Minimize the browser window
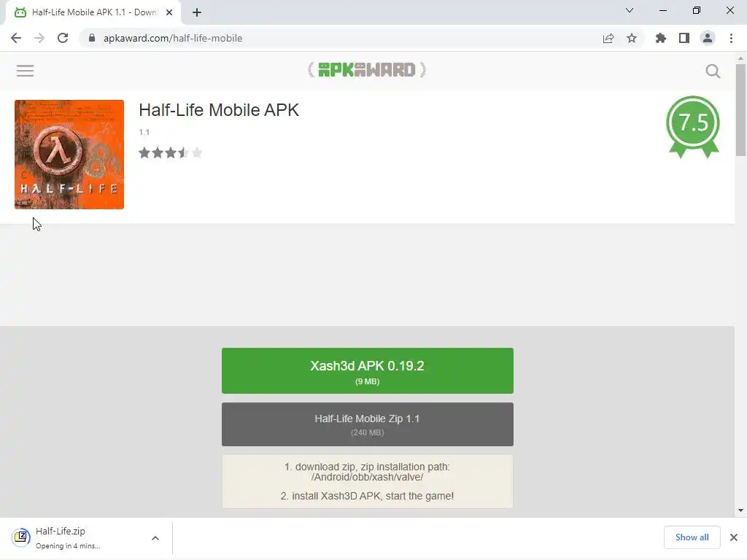This screenshot has width=747, height=560. [x=663, y=10]
